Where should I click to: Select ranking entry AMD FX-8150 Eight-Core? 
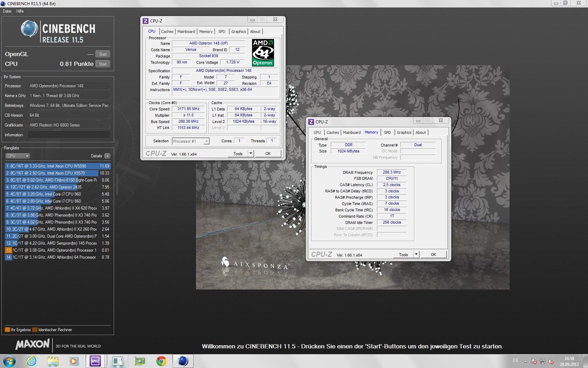coord(58,180)
